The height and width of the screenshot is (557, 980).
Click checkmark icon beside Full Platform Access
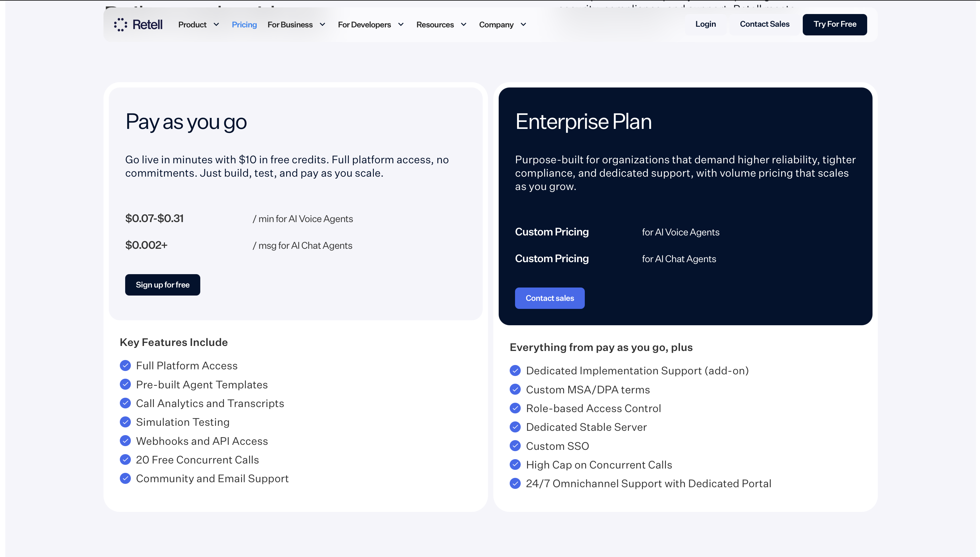click(125, 366)
